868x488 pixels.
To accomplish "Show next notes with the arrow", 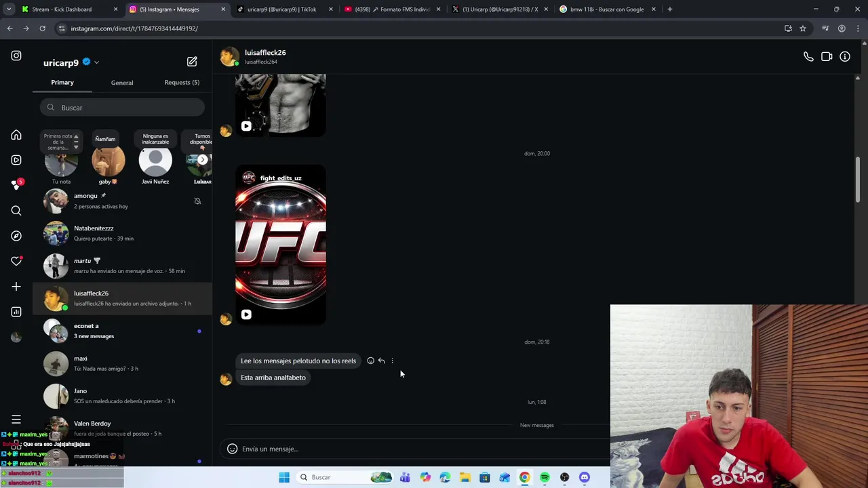I will pyautogui.click(x=202, y=160).
